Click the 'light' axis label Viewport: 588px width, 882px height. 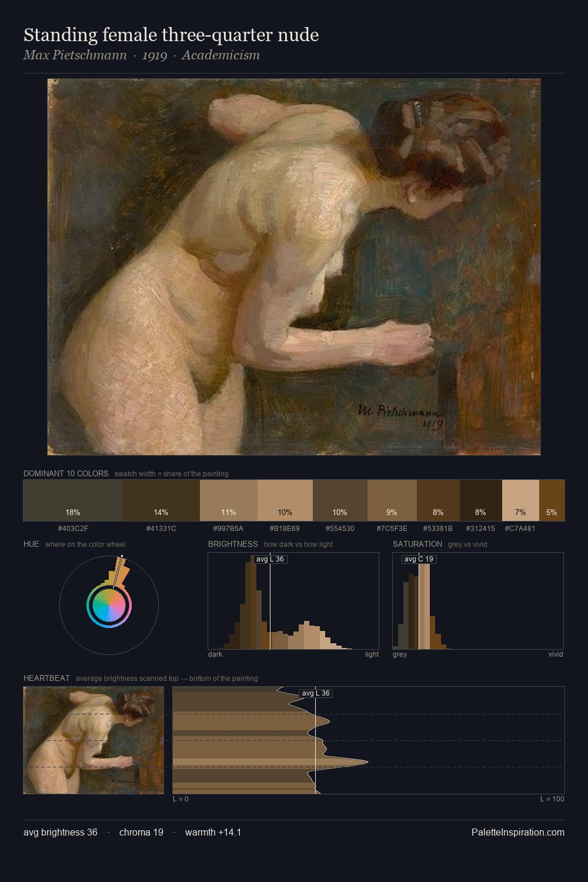click(372, 654)
